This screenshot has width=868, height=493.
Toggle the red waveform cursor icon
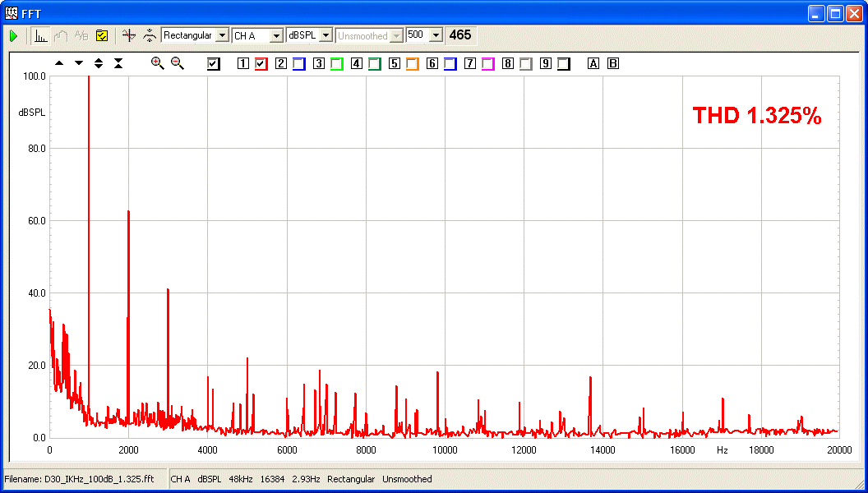129,36
